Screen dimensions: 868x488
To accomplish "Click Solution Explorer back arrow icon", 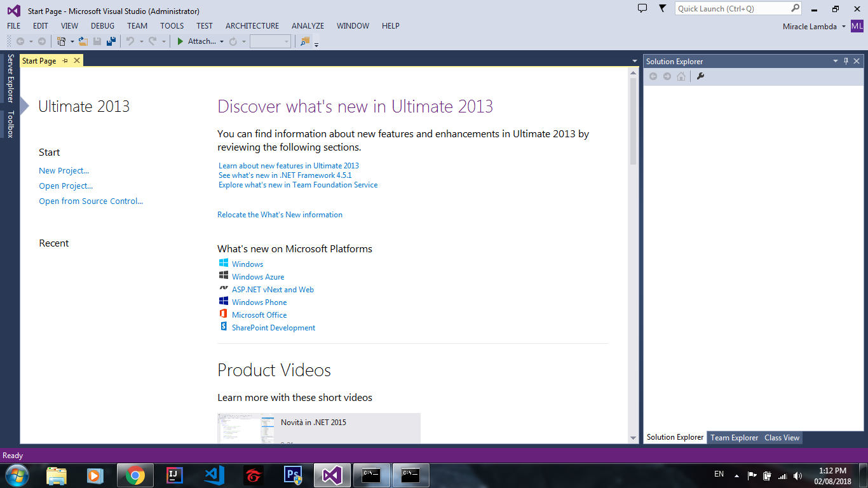I will (x=653, y=76).
